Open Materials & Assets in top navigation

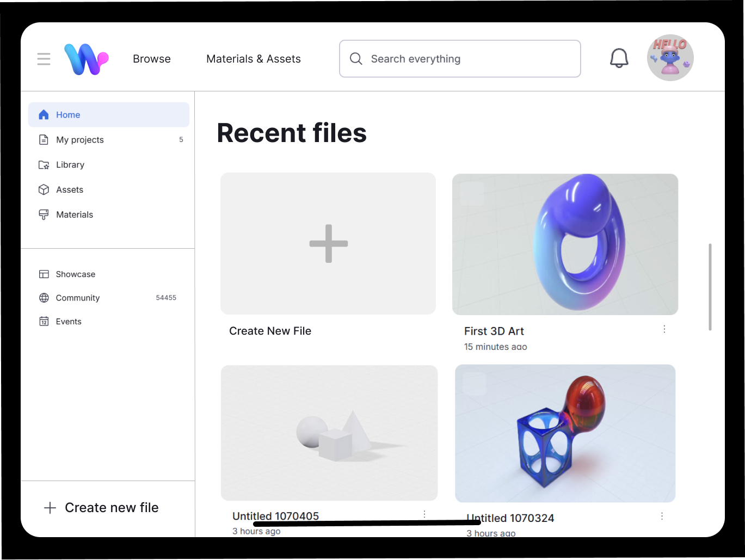pos(254,59)
